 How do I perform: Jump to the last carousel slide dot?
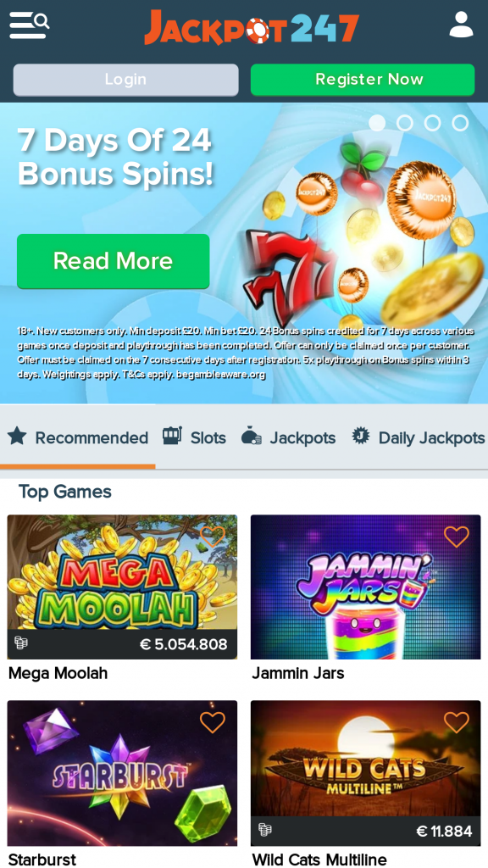(460, 123)
